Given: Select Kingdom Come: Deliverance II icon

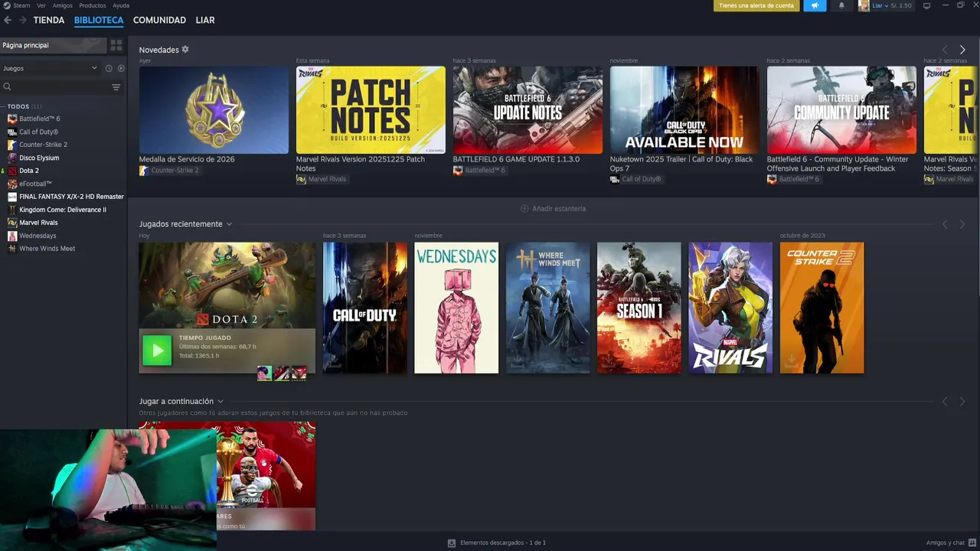Looking at the screenshot, I should coord(12,210).
